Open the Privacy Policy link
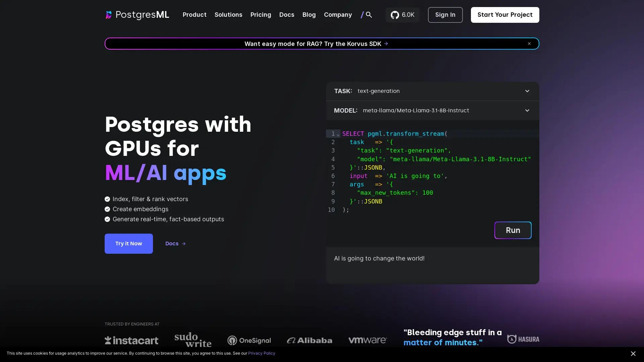644x362 pixels. pos(261,353)
